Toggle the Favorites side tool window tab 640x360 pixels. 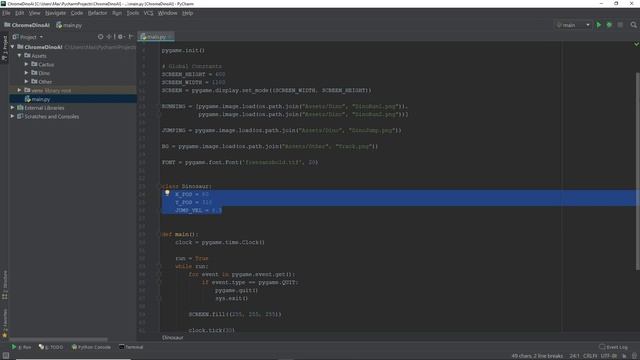(4, 323)
